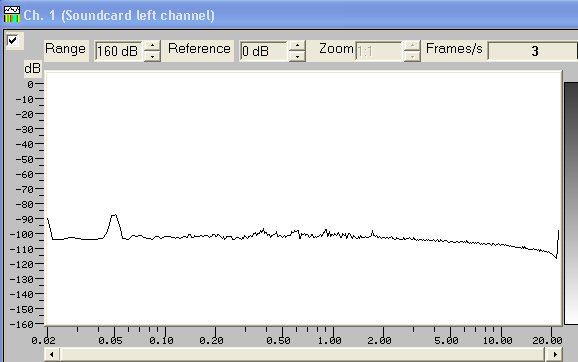Click the left arrow of horizontal scrollbar
The image size is (578, 362).
52,354
